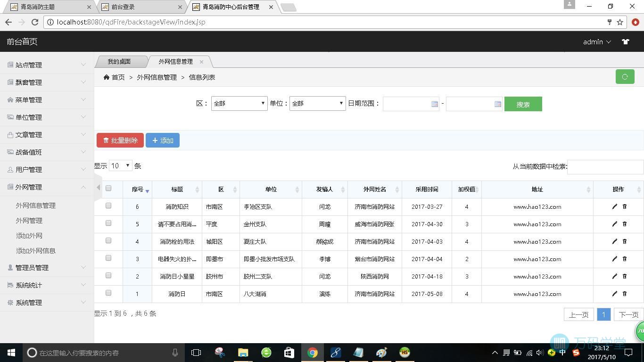Switch to the 我的桌面 tab
644x362 pixels.
tap(119, 62)
